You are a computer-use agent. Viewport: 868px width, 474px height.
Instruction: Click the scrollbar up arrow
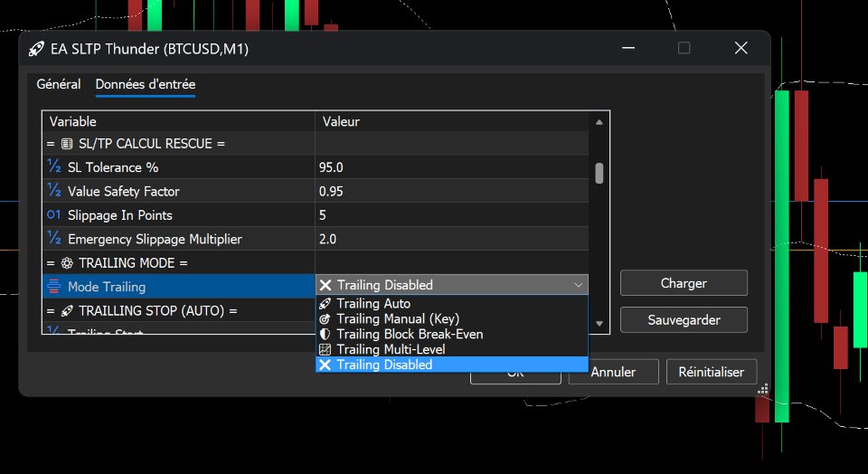[599, 122]
